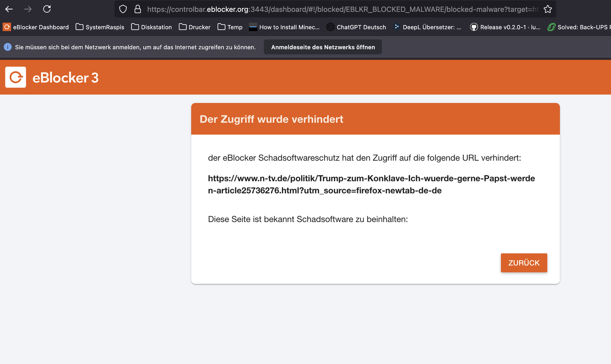Screen dimensions: 611x364
Task: Open the ChatGPT Deutsch bookmark
Action: (356, 27)
